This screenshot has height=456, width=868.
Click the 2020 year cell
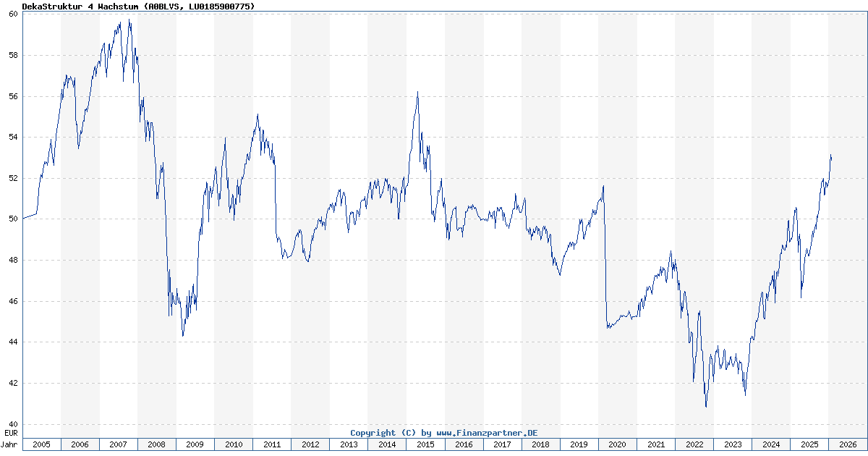(618, 444)
